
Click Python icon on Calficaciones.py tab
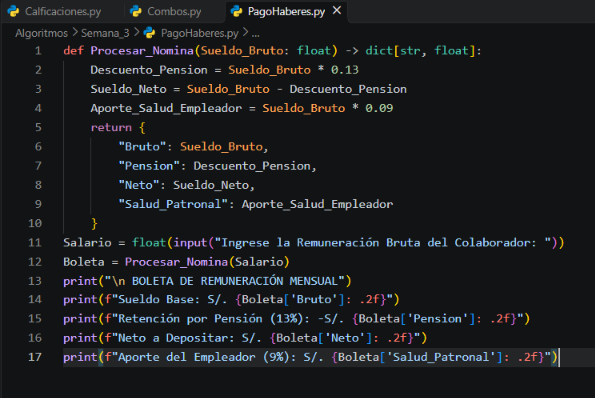coord(13,11)
